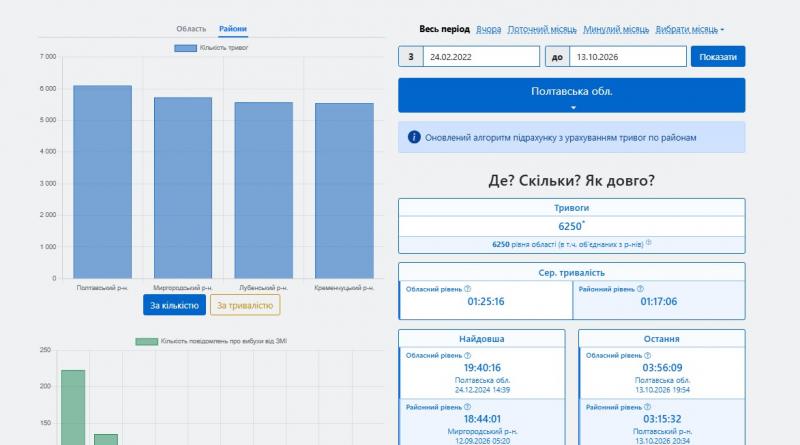
Task: Open the Районний рівень help icon under Остання
Action: [x=647, y=407]
